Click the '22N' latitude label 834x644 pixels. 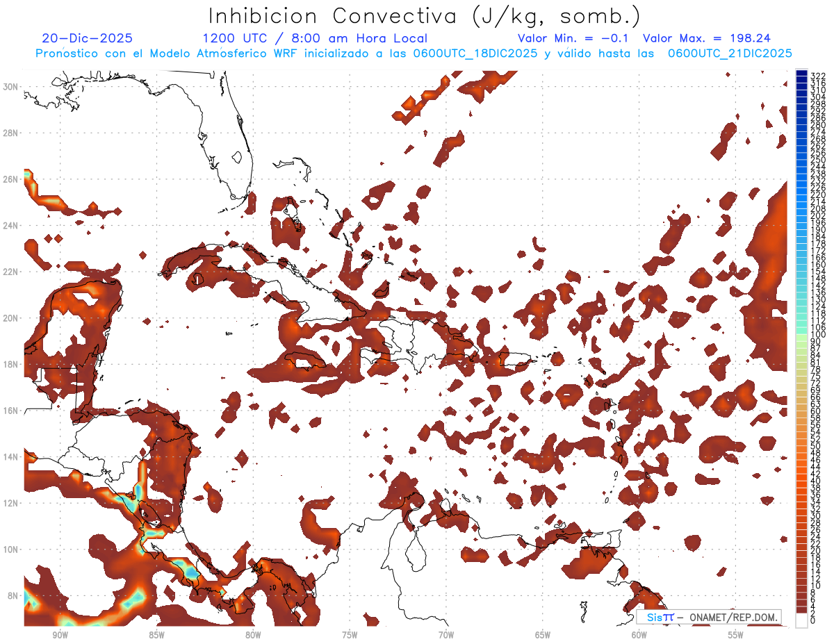[10, 272]
